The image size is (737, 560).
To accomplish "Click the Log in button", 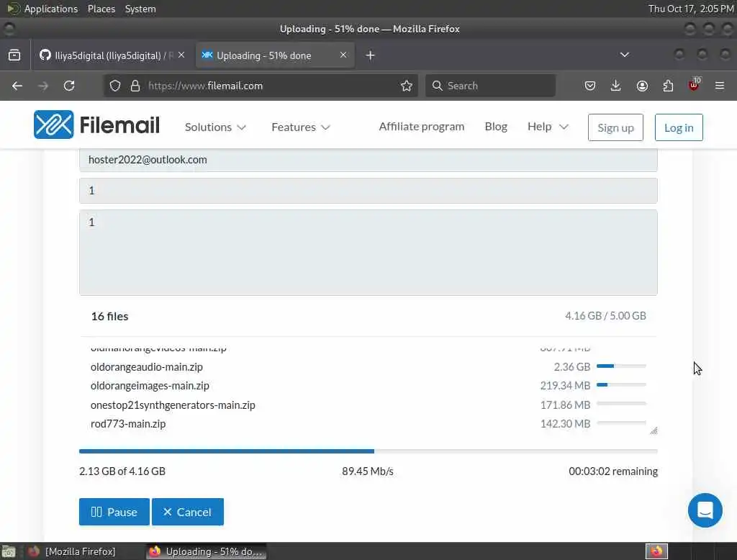I will tap(679, 127).
